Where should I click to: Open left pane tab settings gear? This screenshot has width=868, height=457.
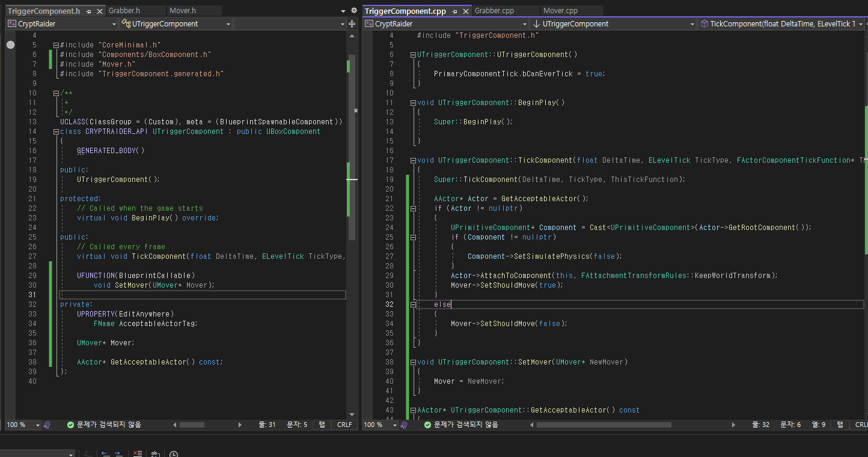pyautogui.click(x=353, y=11)
